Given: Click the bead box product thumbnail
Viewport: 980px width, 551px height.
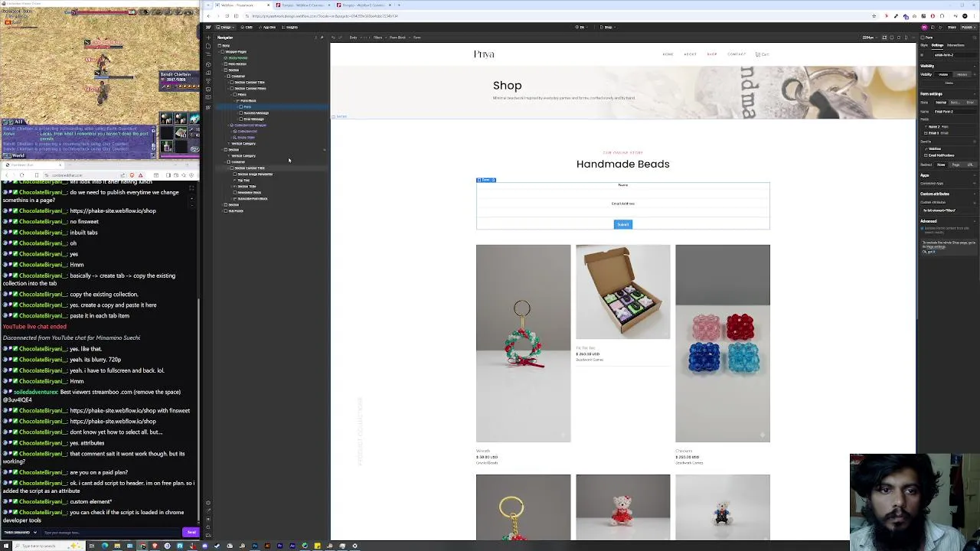Looking at the screenshot, I should point(623,292).
